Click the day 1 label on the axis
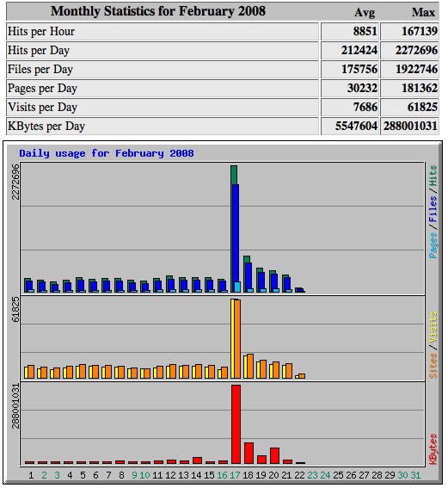This screenshot has width=448, height=488. (31, 475)
